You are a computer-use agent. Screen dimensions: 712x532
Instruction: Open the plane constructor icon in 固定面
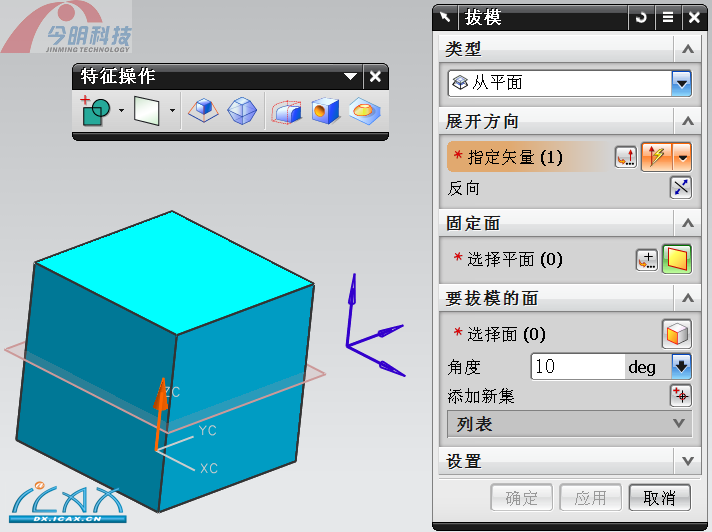pyautogui.click(x=647, y=260)
